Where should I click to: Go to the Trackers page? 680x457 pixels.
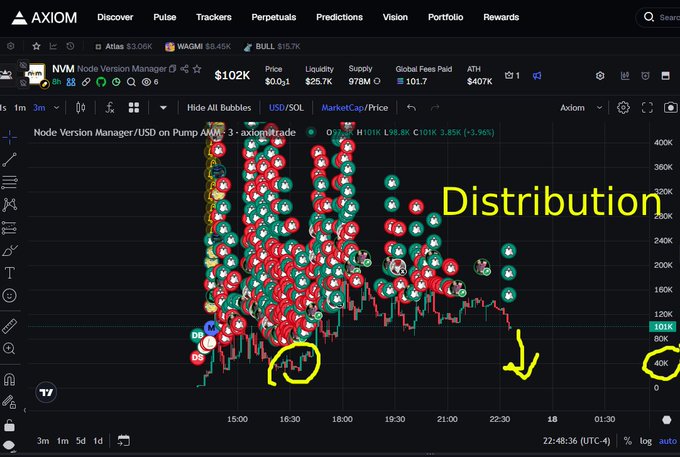[214, 17]
